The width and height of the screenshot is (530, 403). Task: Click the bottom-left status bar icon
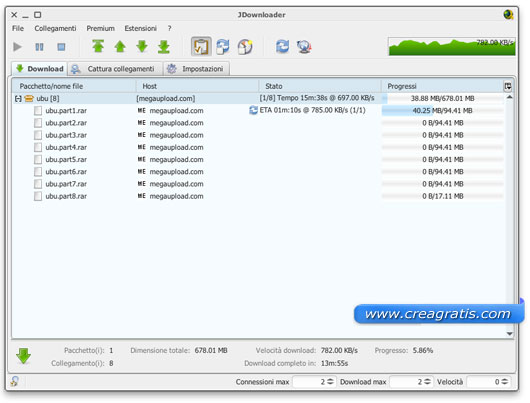click(x=14, y=381)
